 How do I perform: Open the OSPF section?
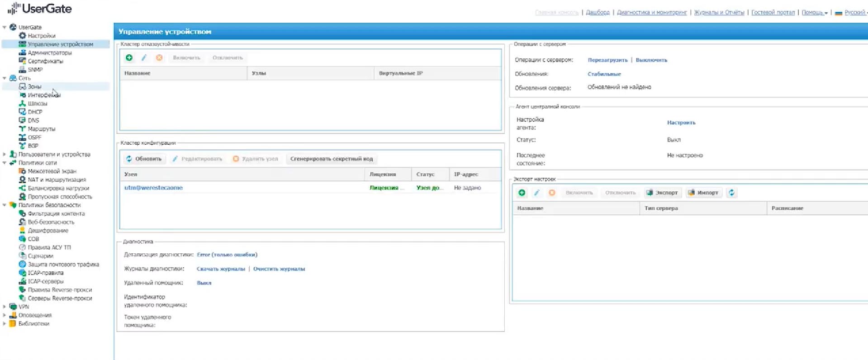click(34, 137)
